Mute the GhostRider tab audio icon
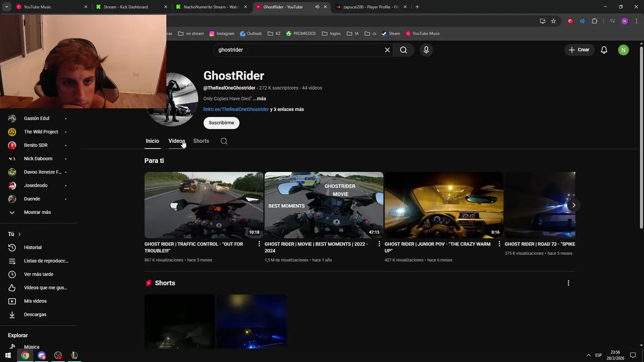The image size is (644, 362). click(x=317, y=7)
